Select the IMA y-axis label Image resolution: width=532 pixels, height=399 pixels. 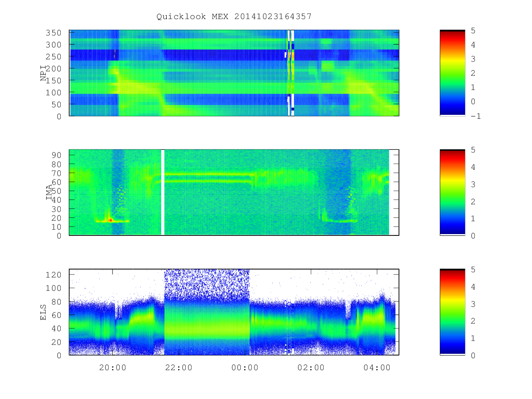point(49,192)
